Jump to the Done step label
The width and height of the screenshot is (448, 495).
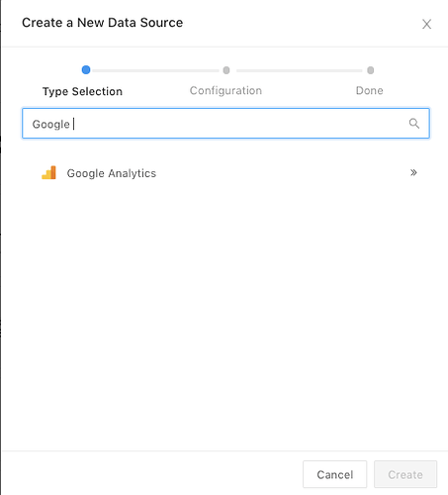click(x=370, y=90)
